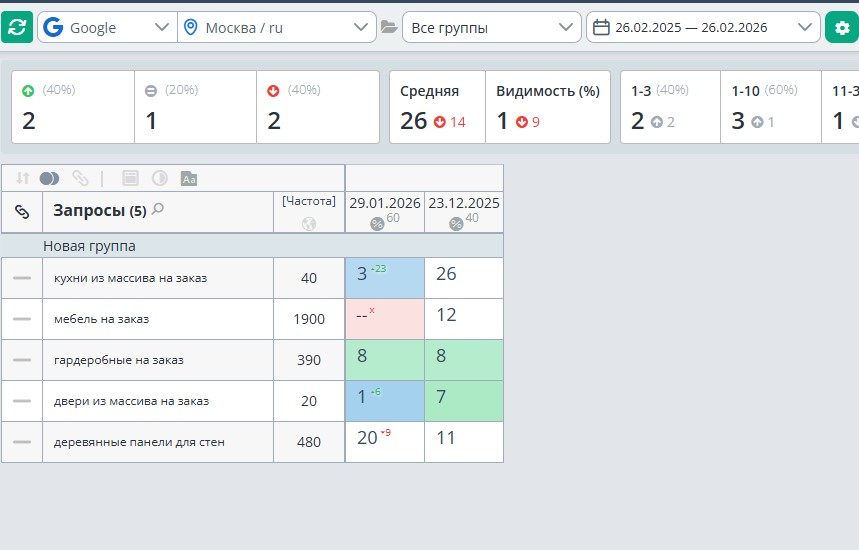The image size is (859, 550).
Task: Click position cell 26 under 23.12.2025
Action: (x=463, y=278)
